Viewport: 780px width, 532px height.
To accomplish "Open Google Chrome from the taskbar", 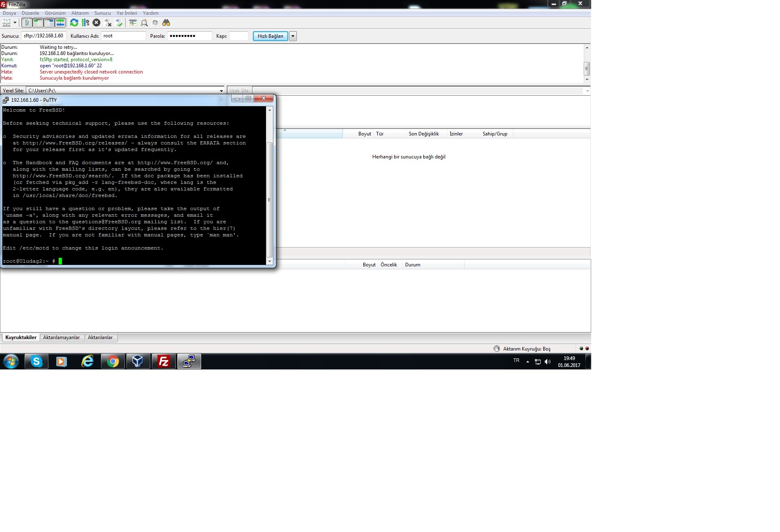I will (x=112, y=362).
